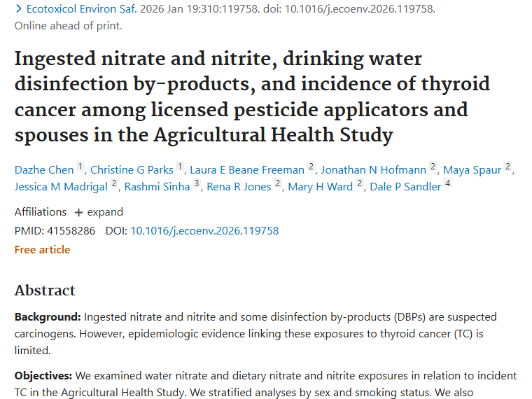532x399 pixels.
Task: Click the Abstract heading
Action: tap(45, 290)
